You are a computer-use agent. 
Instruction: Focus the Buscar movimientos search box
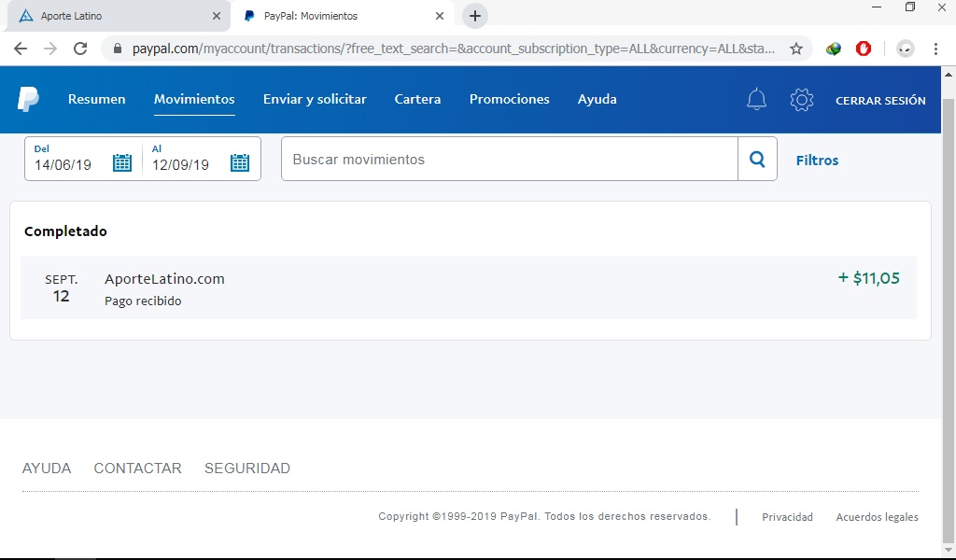coord(510,159)
